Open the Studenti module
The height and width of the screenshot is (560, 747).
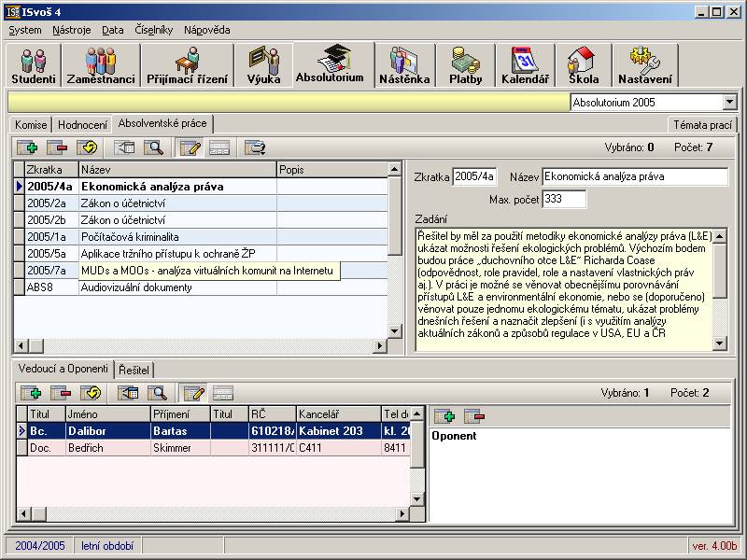33,65
